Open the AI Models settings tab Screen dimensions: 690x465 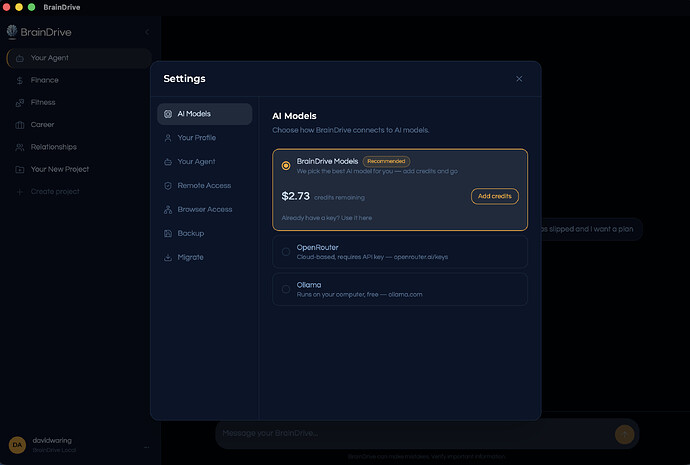[x=205, y=114]
